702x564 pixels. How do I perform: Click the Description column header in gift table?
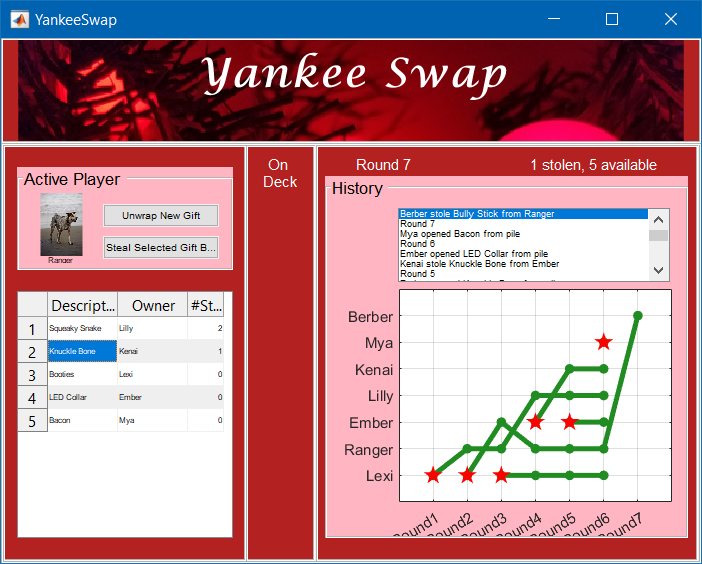82,305
